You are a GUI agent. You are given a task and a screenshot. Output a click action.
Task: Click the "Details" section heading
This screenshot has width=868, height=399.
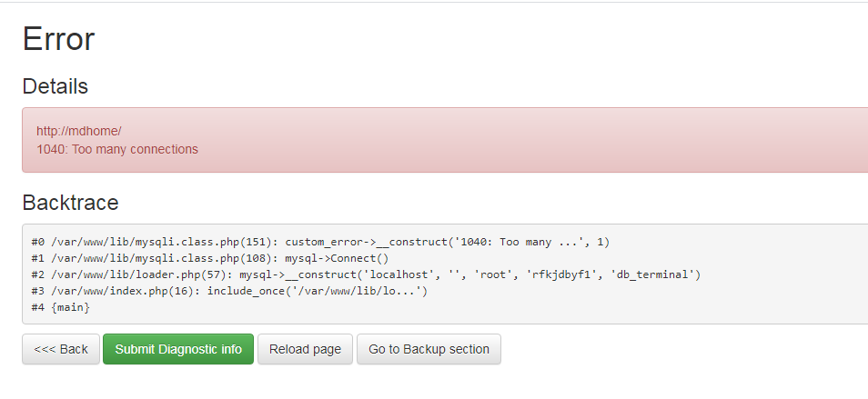click(x=55, y=86)
